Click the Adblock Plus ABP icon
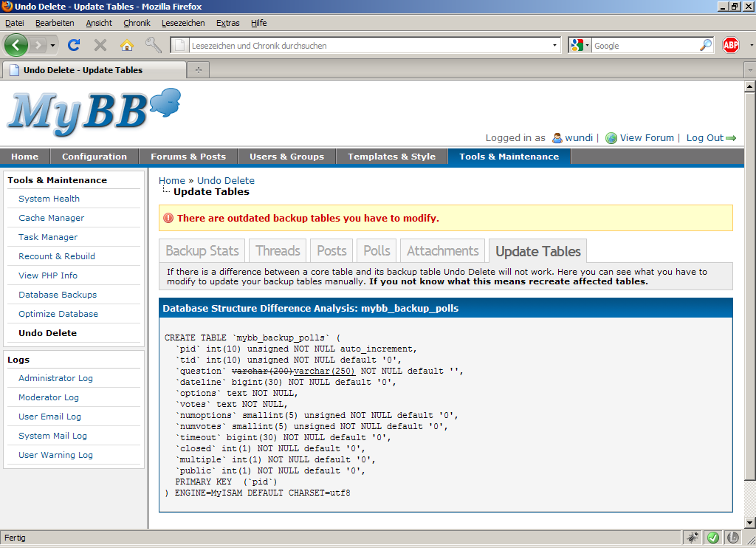Image resolution: width=756 pixels, height=548 pixels. click(730, 45)
